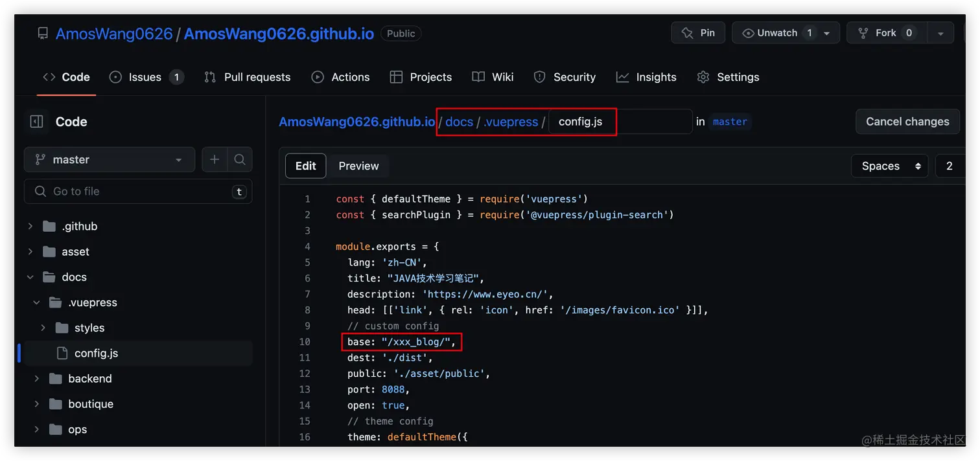Open the Fork options dropdown arrow

(x=940, y=33)
